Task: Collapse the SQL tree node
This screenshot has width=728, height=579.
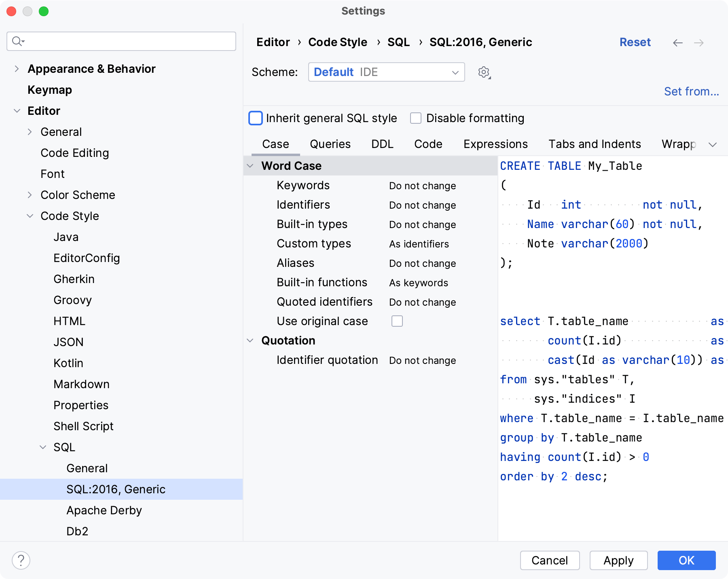Action: [x=43, y=447]
